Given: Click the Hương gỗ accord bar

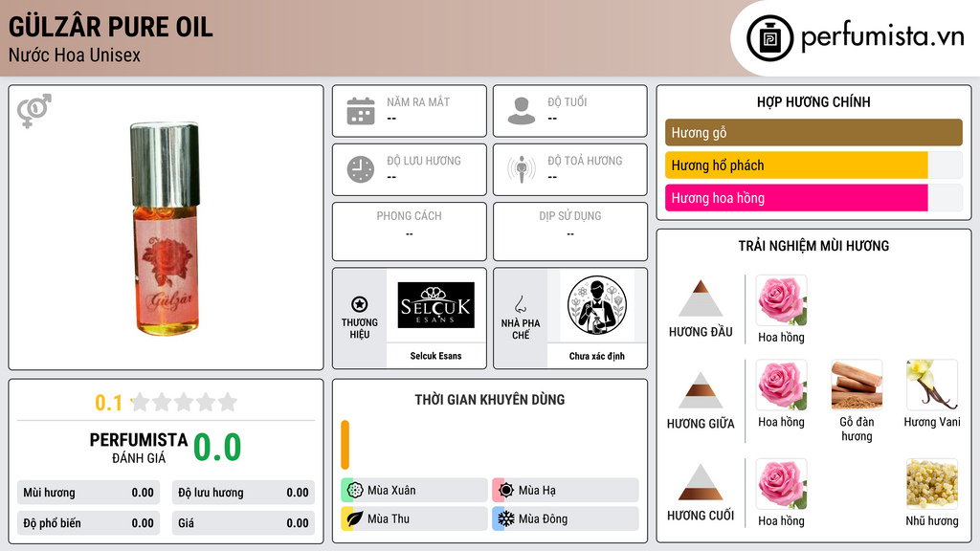Looking at the screenshot, I should pos(813,132).
